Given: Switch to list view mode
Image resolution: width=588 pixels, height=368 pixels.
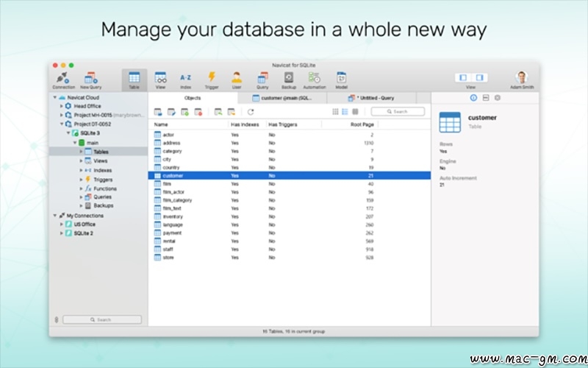Looking at the screenshot, I should tap(345, 112).
